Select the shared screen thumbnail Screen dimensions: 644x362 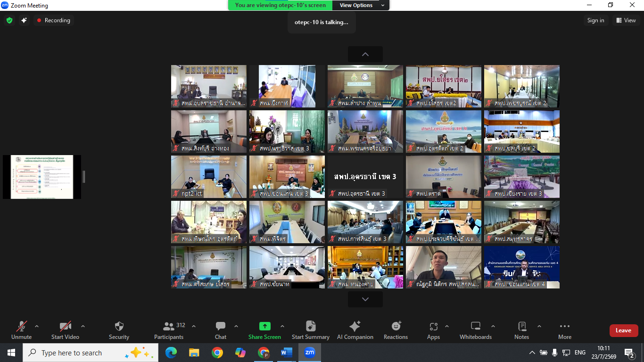point(42,177)
